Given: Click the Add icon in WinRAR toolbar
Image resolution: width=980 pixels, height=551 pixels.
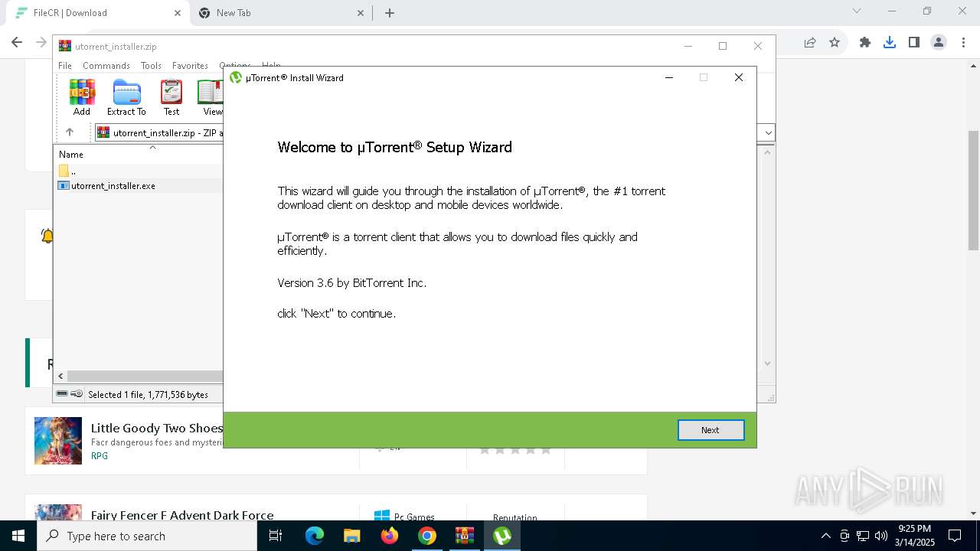Looking at the screenshot, I should tap(82, 98).
